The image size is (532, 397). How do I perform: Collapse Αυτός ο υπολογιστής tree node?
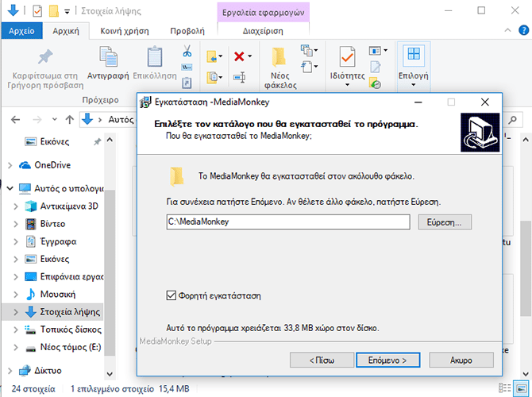click(x=10, y=188)
